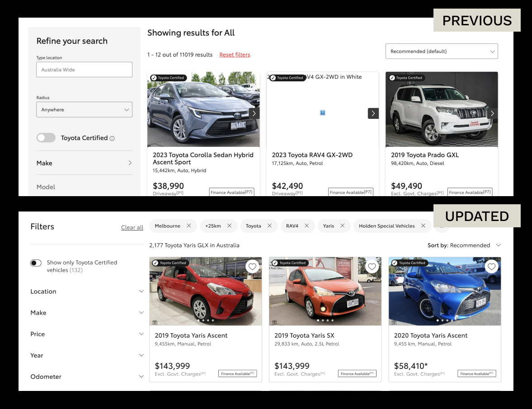Image resolution: width=532 pixels, height=409 pixels.
Task: Open orange 2019 Yaris SX photo
Action: point(325,291)
